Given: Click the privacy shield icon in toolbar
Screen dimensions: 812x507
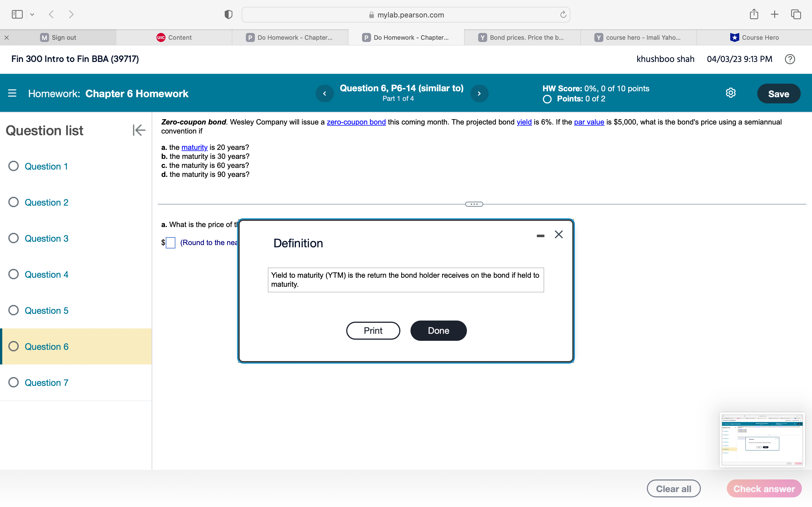Looking at the screenshot, I should pos(228,14).
